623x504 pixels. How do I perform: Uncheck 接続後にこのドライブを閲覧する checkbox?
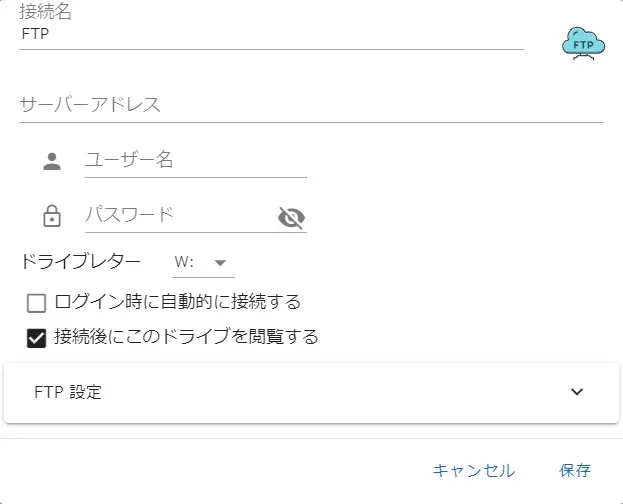click(37, 338)
